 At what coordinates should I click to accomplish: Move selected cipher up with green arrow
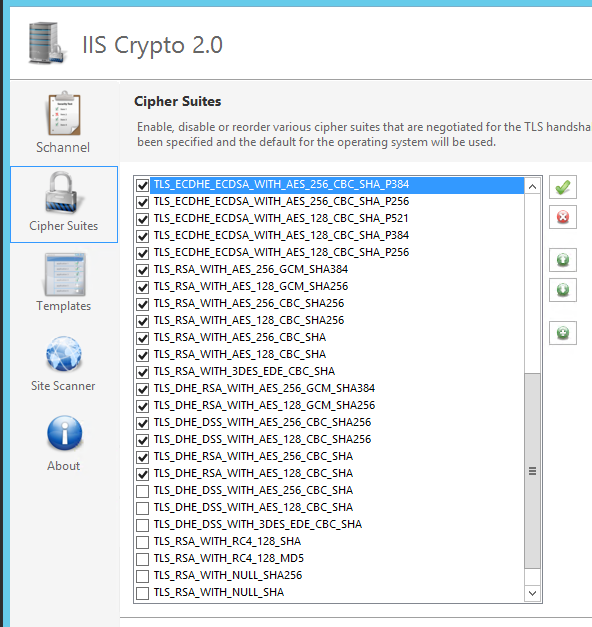click(563, 260)
